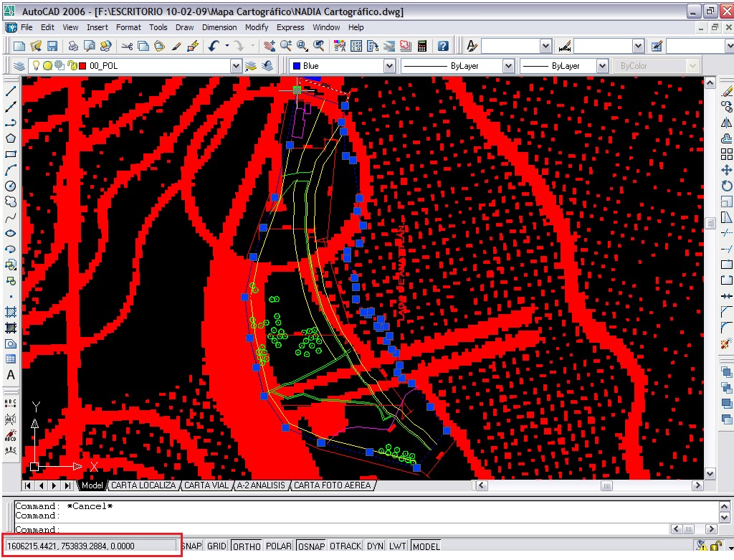
Task: Select the Circle tool
Action: [11, 186]
